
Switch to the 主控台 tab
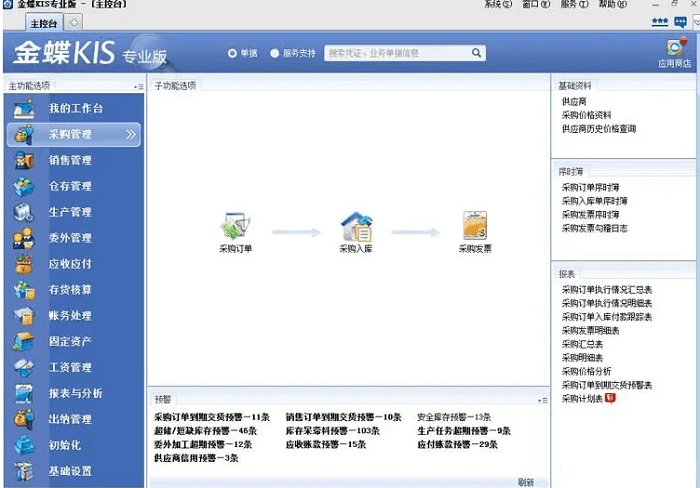coord(44,23)
